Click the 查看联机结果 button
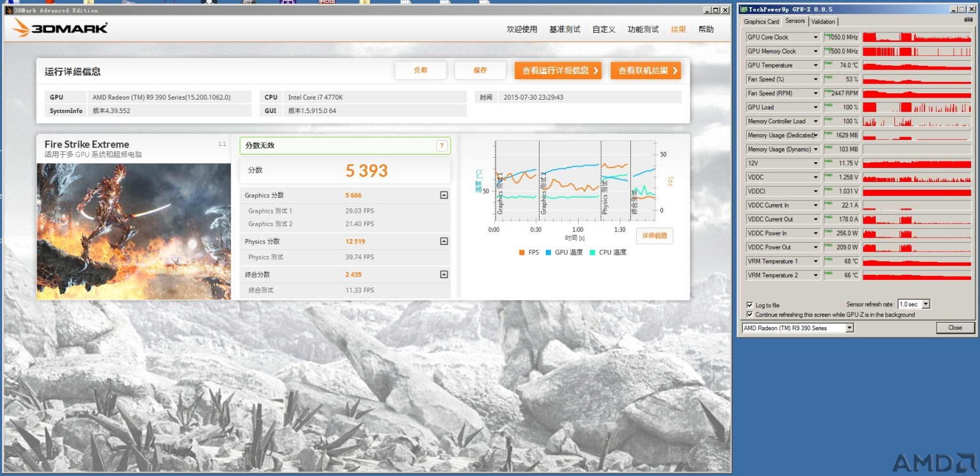 tap(646, 70)
